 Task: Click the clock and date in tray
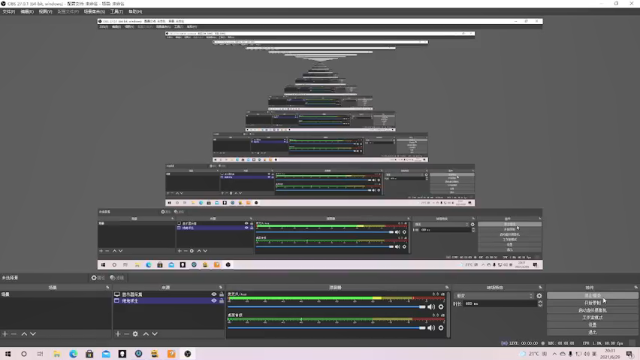611,354
